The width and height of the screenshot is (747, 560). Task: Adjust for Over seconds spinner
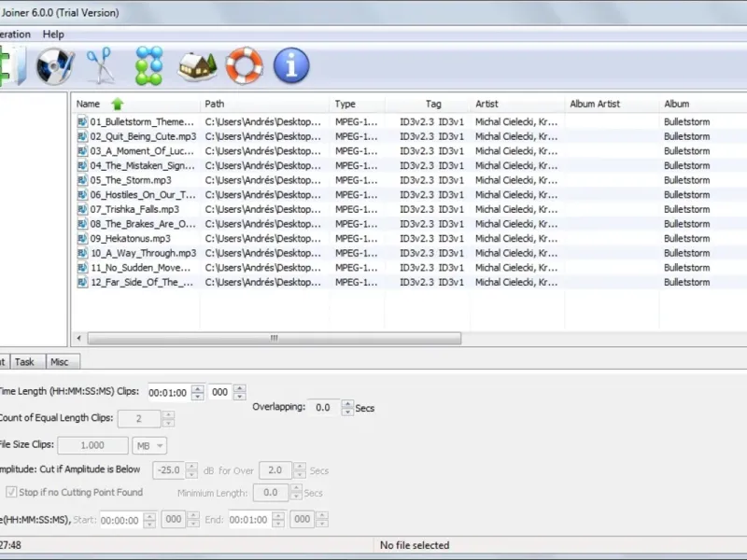coord(300,470)
